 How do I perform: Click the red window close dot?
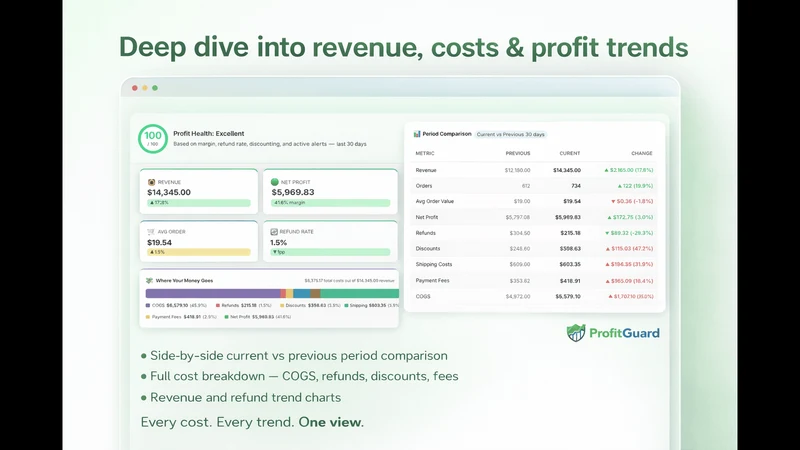point(135,88)
